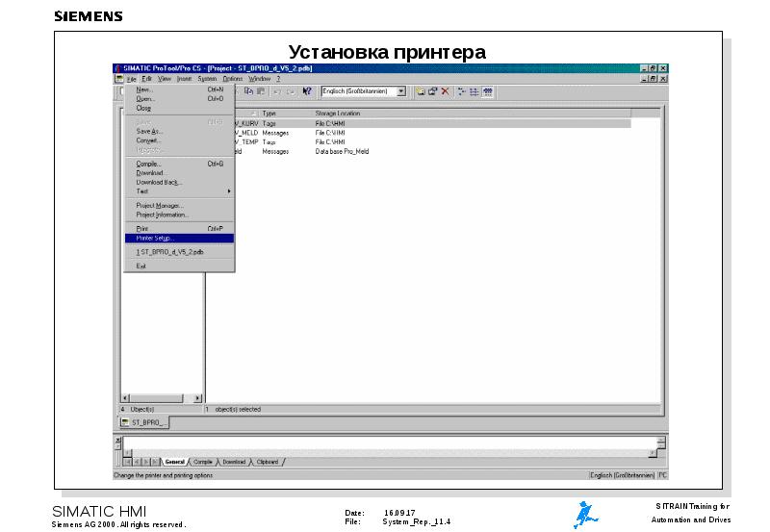The height and width of the screenshot is (532, 770).
Task: Click the yellow folder icon beside language box
Action: (x=422, y=91)
